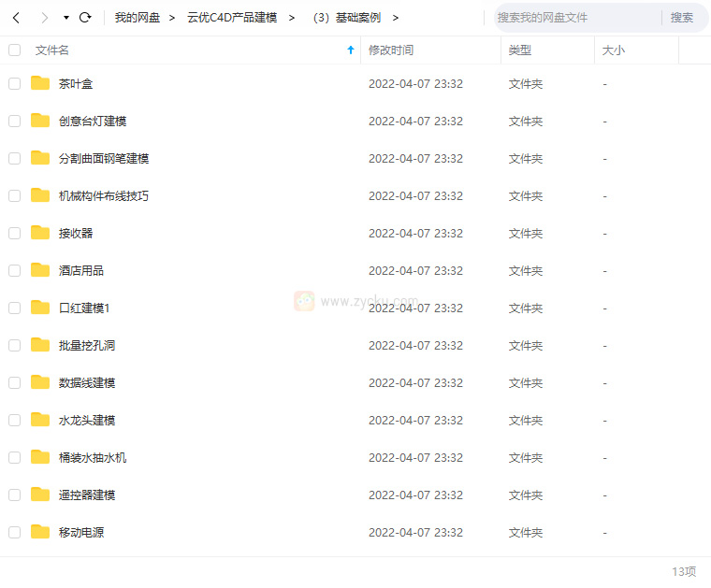
Task: Toggle the select-all checkbox in header
Action: 15,50
